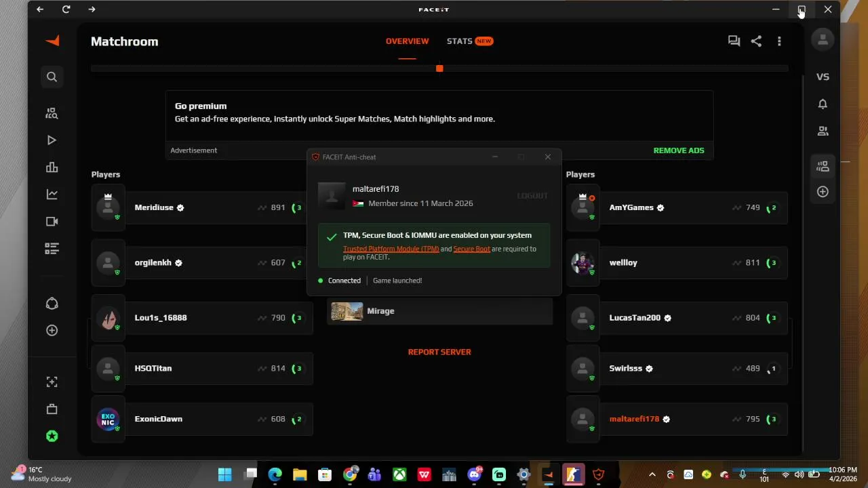The width and height of the screenshot is (868, 488).
Task: Open the stats line-chart sidebar icon
Action: point(52,195)
